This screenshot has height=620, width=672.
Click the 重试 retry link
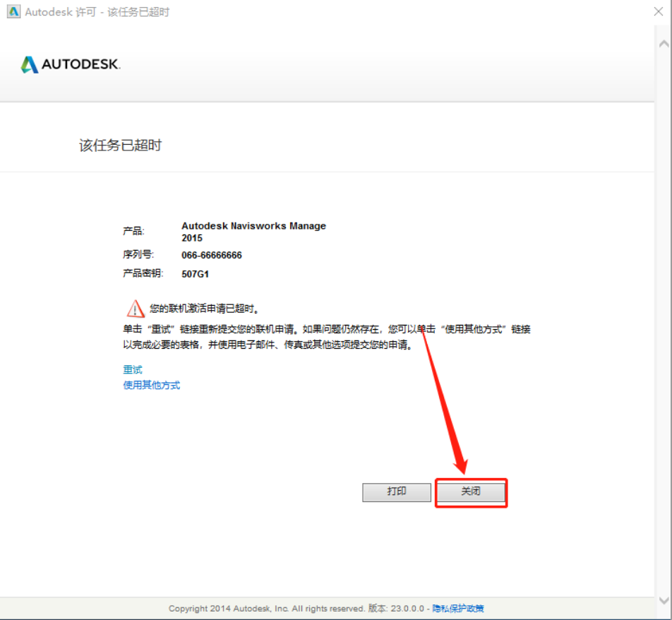[133, 370]
